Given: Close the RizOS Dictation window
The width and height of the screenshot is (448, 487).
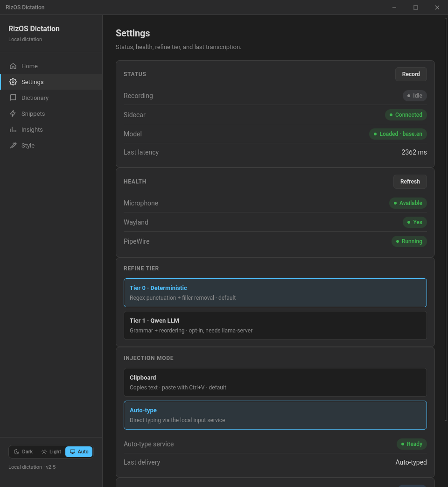Looking at the screenshot, I should coord(437,7).
